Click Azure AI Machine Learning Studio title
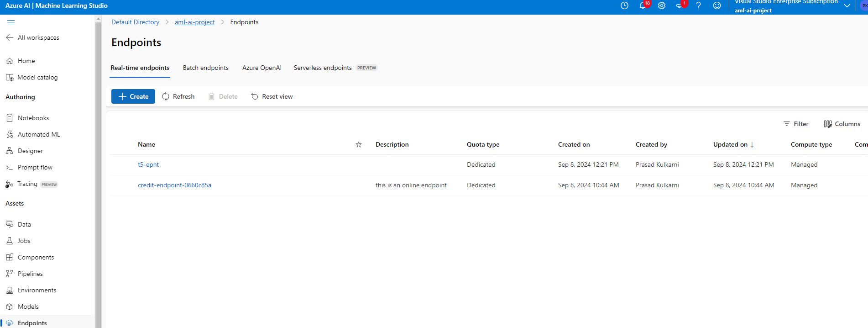 [57, 5]
